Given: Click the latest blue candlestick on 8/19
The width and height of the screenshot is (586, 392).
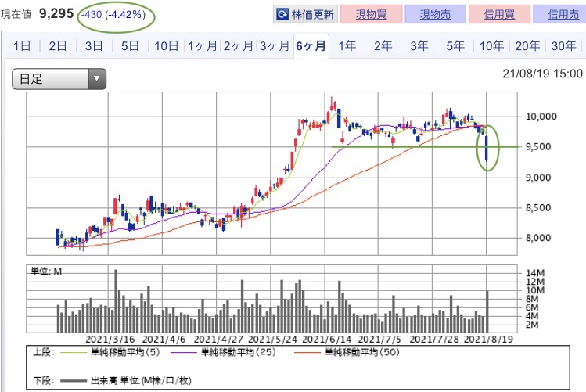Looking at the screenshot, I should (x=487, y=149).
